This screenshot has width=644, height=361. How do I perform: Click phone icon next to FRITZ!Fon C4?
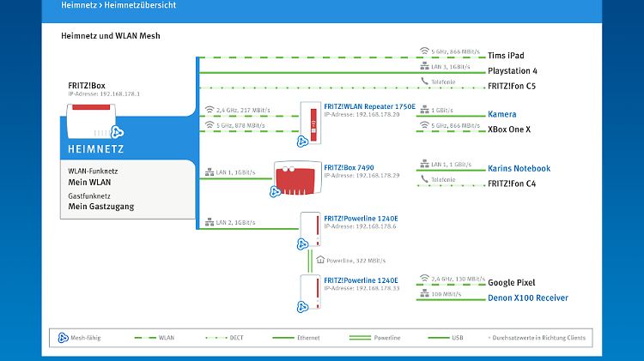[424, 179]
